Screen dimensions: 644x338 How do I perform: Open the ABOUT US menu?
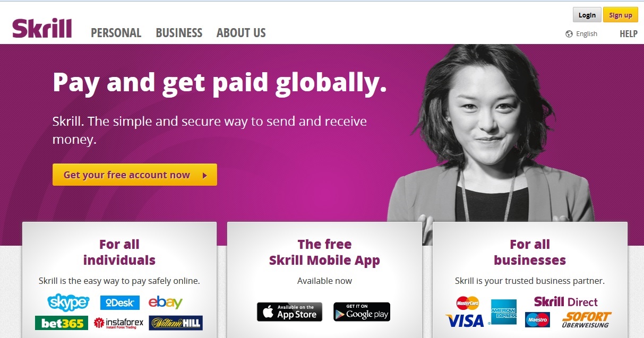click(x=241, y=33)
